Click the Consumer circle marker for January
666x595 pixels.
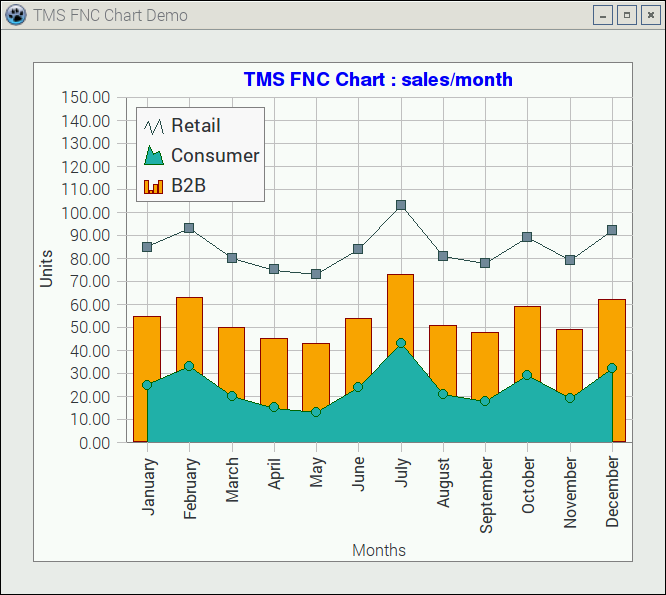click(x=147, y=385)
